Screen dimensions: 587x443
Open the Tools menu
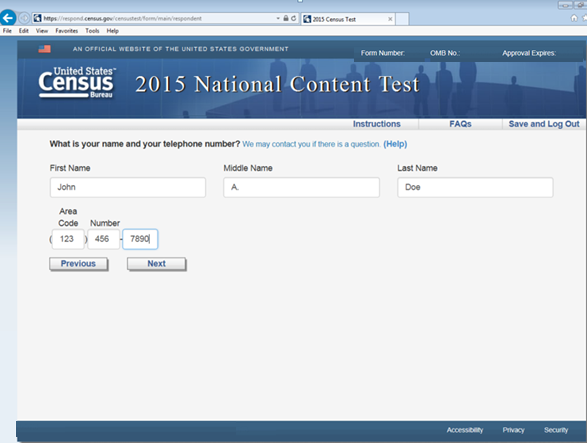[x=92, y=31]
